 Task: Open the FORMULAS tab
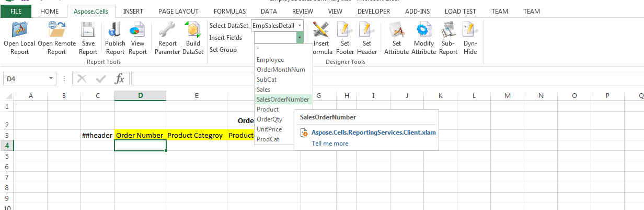229,11
